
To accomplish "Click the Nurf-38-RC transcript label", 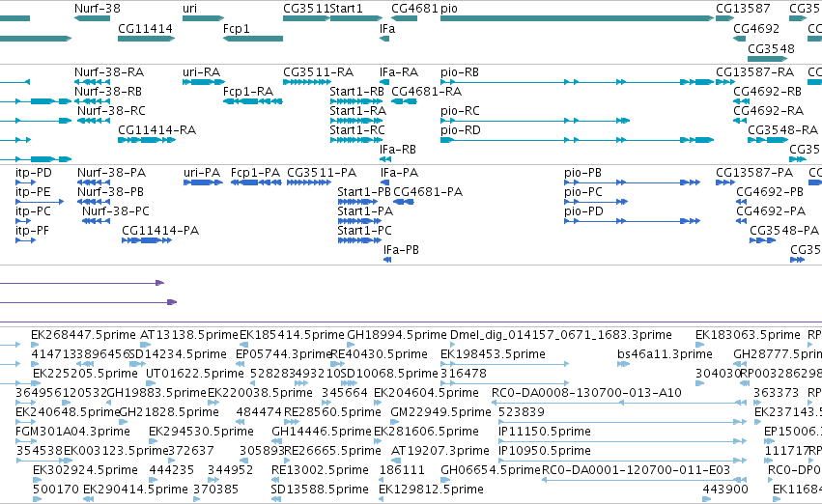I will point(111,110).
